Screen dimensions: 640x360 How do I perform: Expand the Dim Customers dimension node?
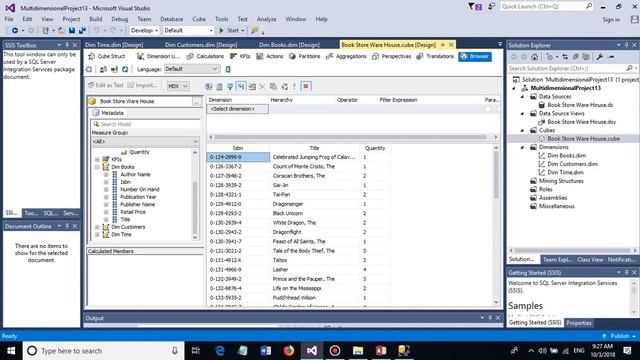click(97, 227)
